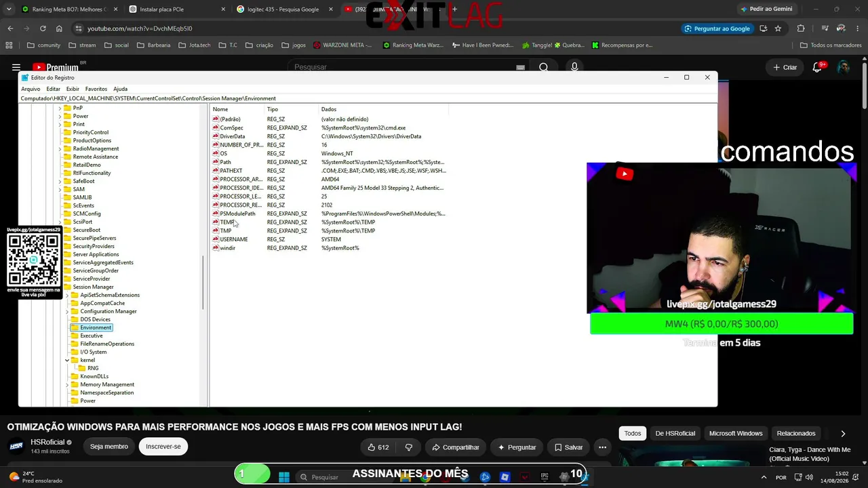Open the Exibir menu in Registry Editor

pyautogui.click(x=73, y=89)
